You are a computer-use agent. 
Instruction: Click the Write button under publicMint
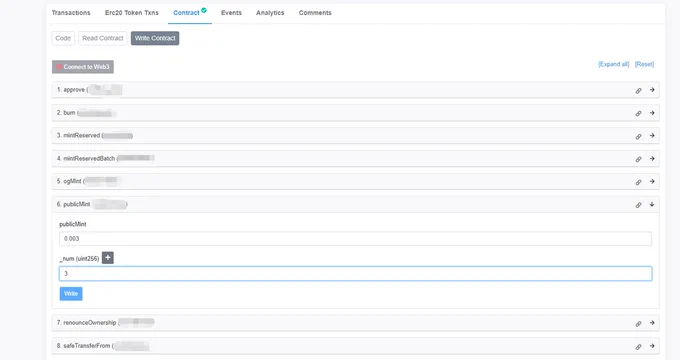point(71,294)
